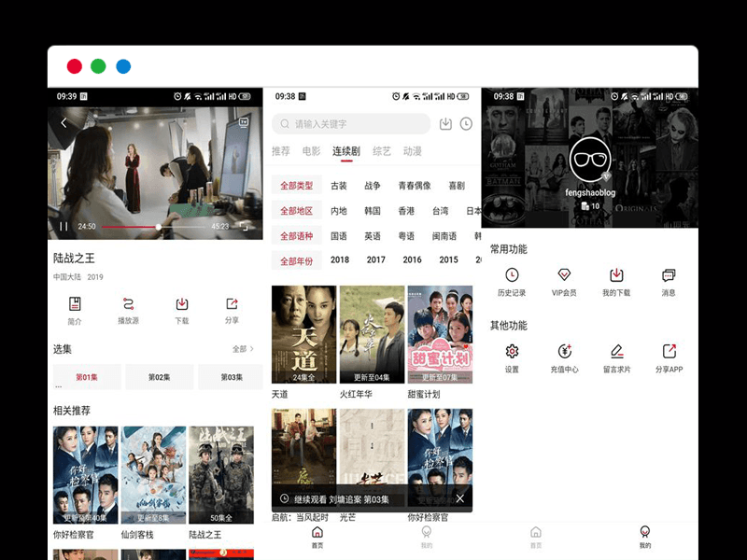Dismiss the 继续观看 banner with the X

[460, 498]
